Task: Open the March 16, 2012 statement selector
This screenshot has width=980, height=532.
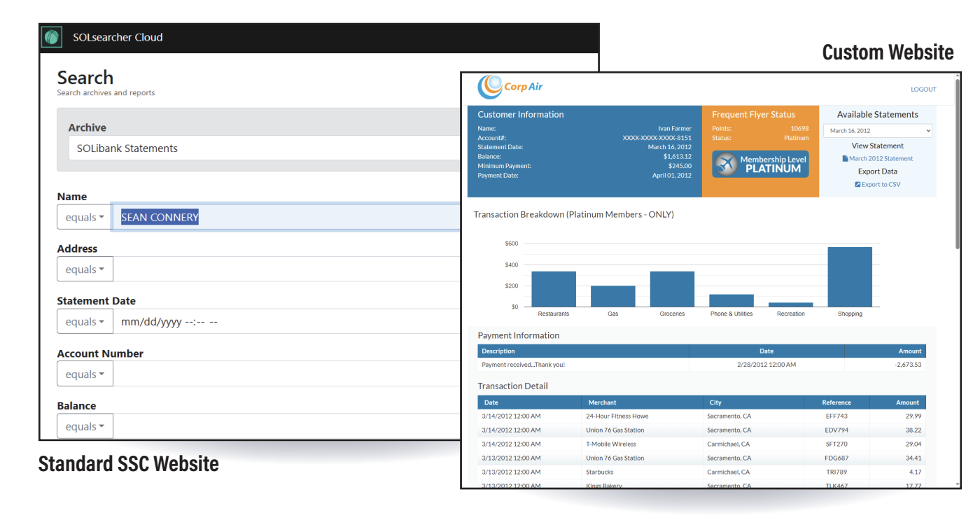Action: tap(877, 130)
